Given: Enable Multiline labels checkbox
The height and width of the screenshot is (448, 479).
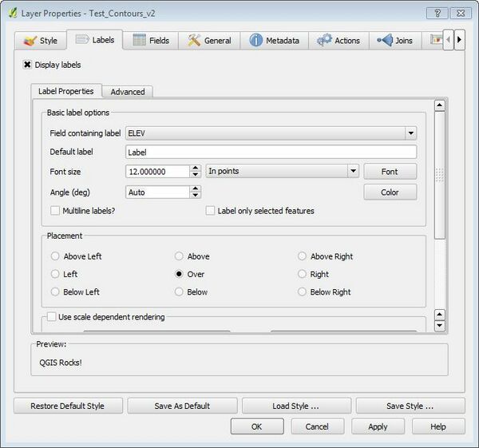Looking at the screenshot, I should coord(55,211).
